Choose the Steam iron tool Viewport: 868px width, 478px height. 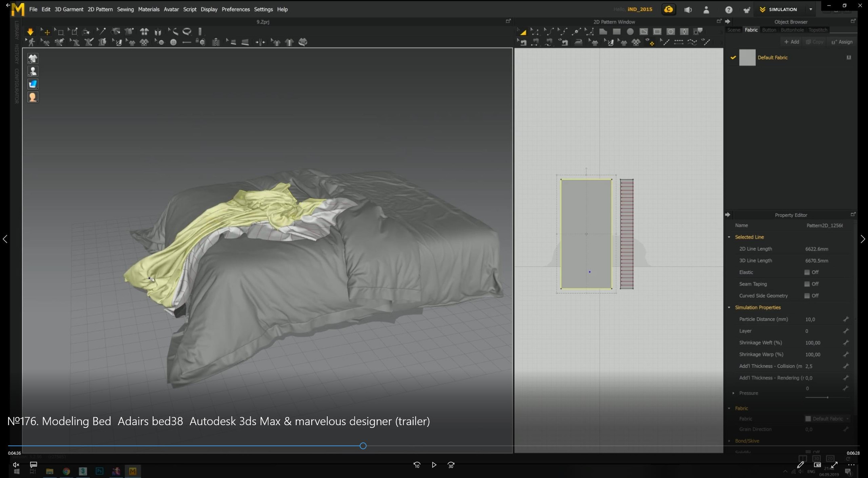579,42
